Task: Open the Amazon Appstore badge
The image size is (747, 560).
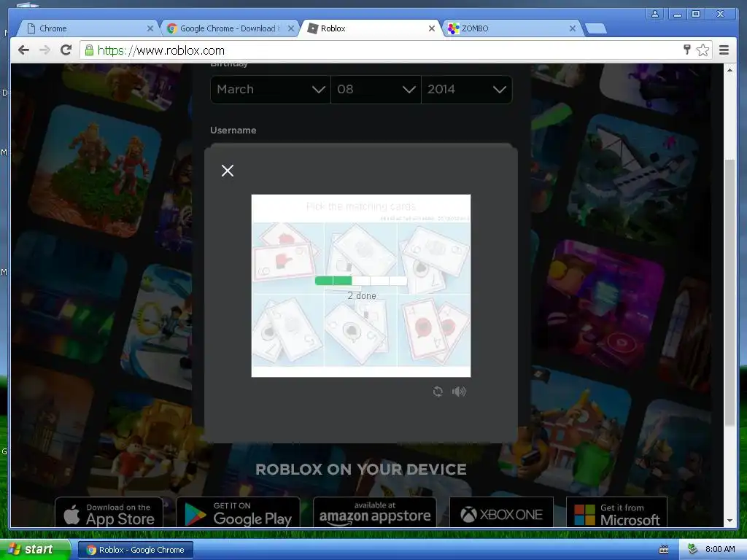Action: click(375, 513)
